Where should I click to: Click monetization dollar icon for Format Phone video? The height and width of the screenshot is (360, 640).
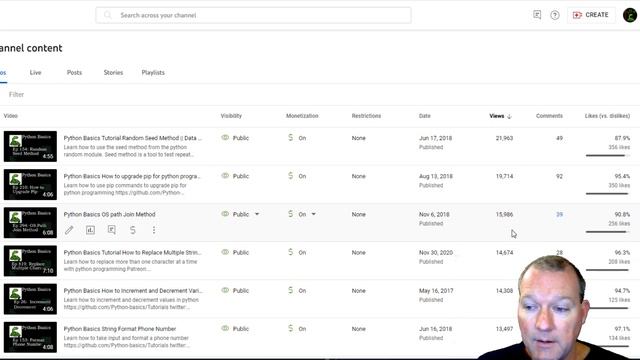click(x=291, y=329)
